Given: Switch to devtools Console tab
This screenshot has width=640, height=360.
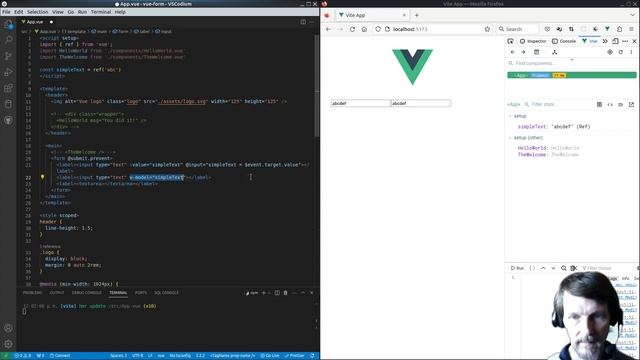Looking at the screenshot, I should (564, 41).
